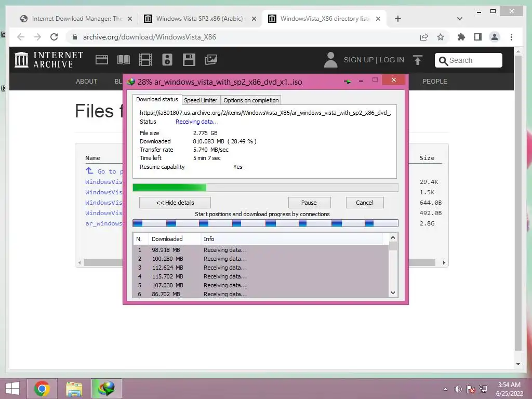Open Internet Archive texts book icon

click(x=124, y=60)
